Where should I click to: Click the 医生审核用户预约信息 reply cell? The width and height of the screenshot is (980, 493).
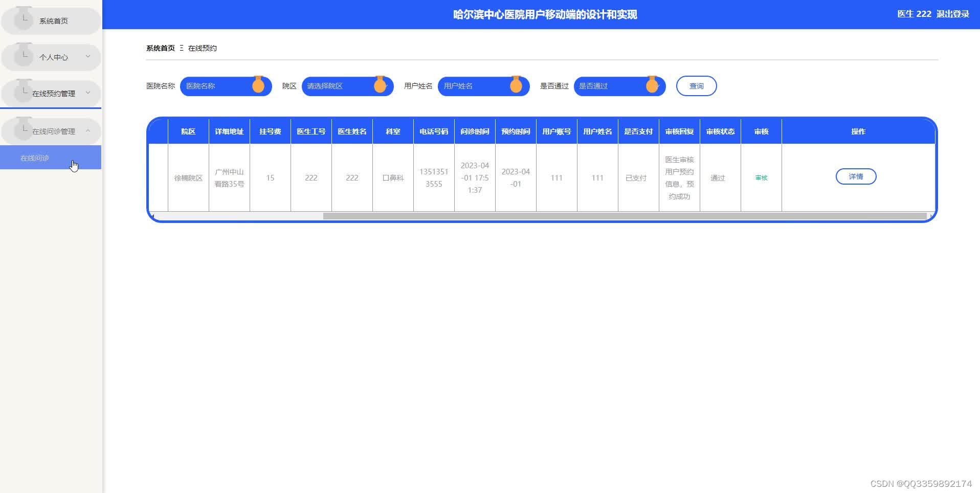[x=679, y=178]
